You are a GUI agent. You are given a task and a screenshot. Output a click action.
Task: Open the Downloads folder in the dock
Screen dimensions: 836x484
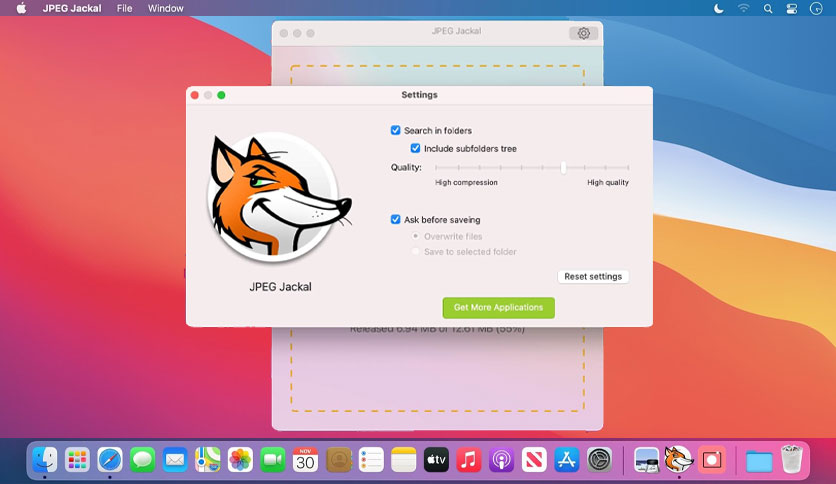tap(759, 461)
